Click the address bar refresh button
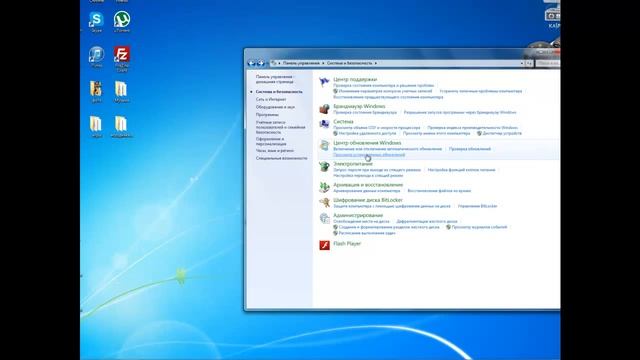The height and width of the screenshot is (360, 640). click(529, 63)
